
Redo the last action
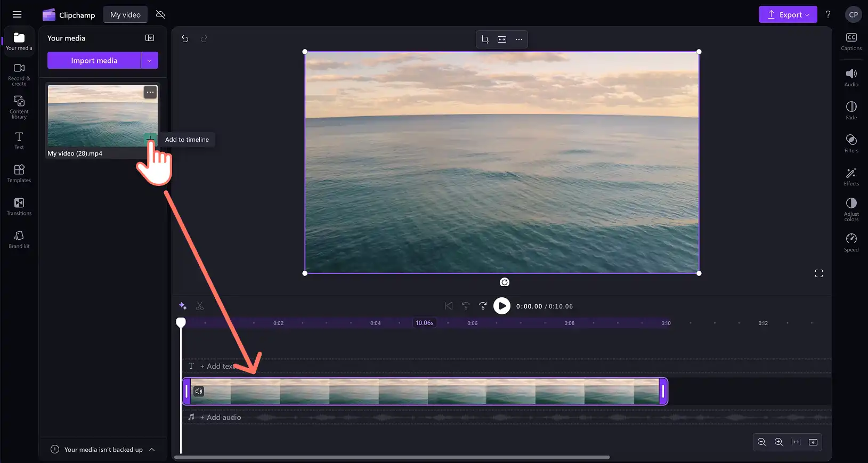[204, 38]
